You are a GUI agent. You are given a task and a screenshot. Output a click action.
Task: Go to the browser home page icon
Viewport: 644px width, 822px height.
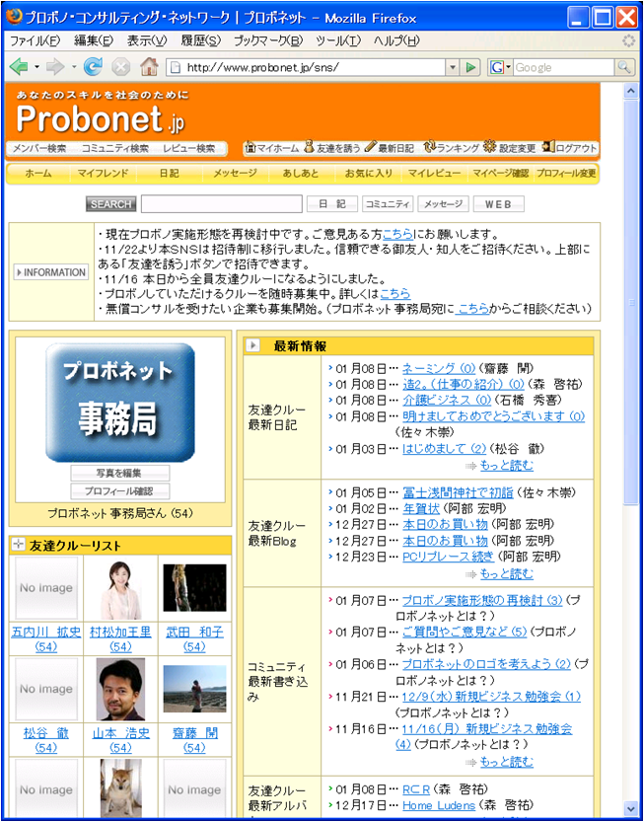(149, 66)
